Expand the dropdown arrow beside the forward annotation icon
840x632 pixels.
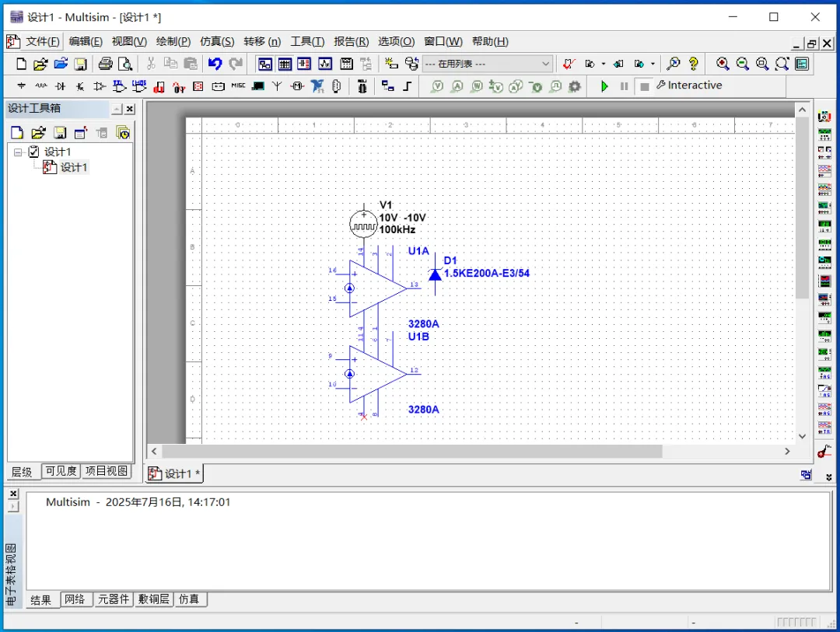653,64
